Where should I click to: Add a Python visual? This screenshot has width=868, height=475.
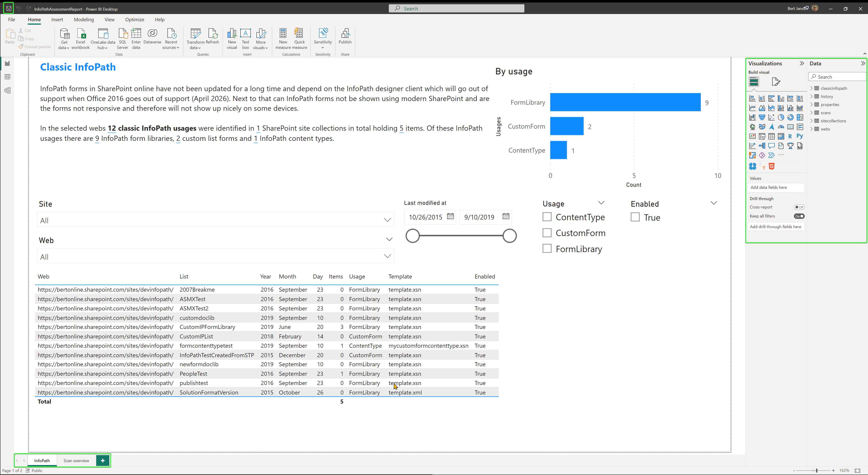[x=800, y=136]
